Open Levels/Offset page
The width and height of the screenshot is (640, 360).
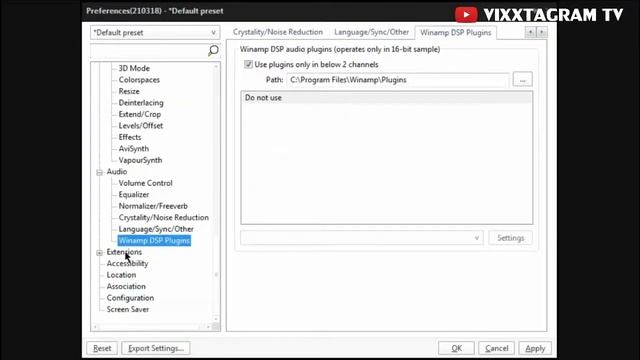[141, 125]
